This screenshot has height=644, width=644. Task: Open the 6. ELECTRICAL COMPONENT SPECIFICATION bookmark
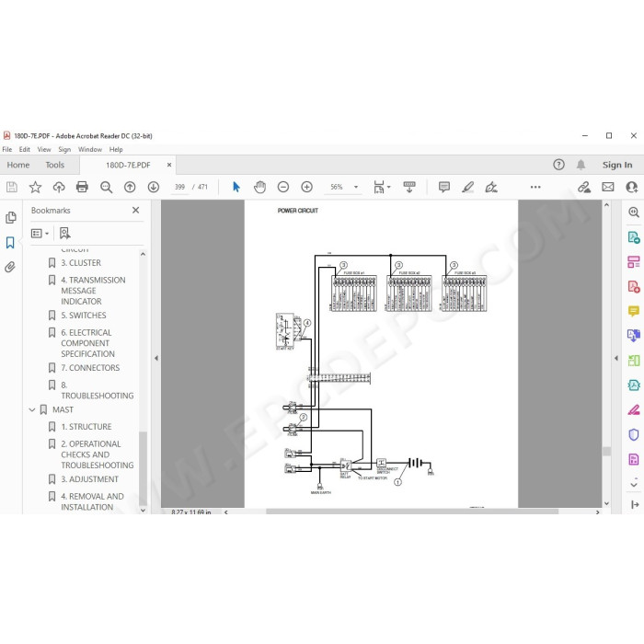[x=88, y=343]
